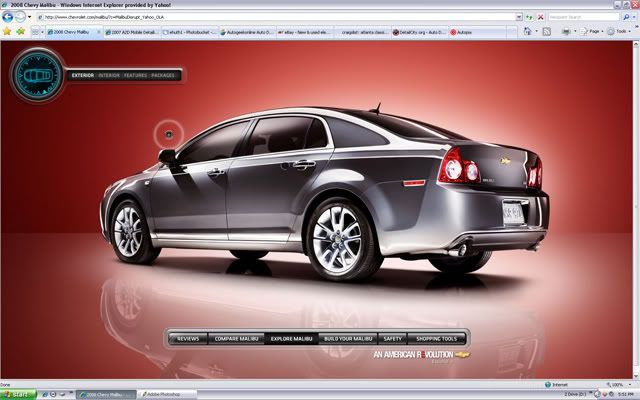Image resolution: width=640 pixels, height=400 pixels.
Task: Expand the tab list dropdown arrow
Action: click(x=42, y=32)
